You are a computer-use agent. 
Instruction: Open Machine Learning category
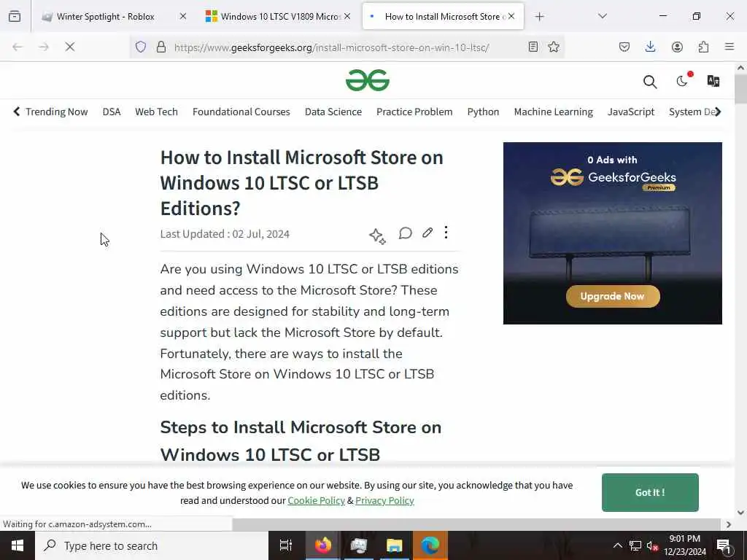pyautogui.click(x=553, y=112)
